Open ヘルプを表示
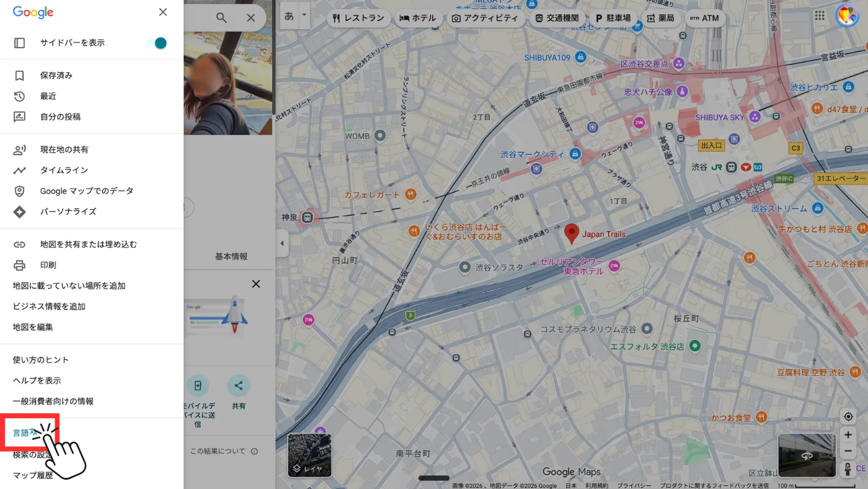The image size is (868, 489). click(x=37, y=380)
